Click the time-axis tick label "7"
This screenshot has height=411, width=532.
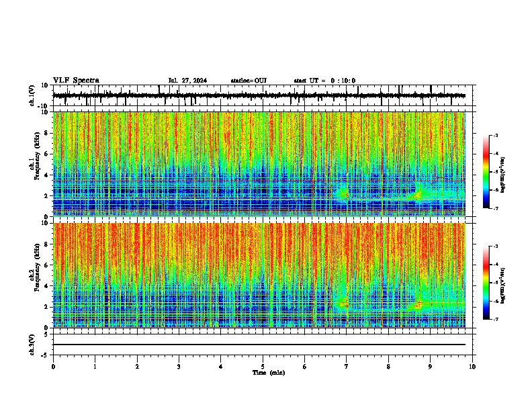[347, 367]
